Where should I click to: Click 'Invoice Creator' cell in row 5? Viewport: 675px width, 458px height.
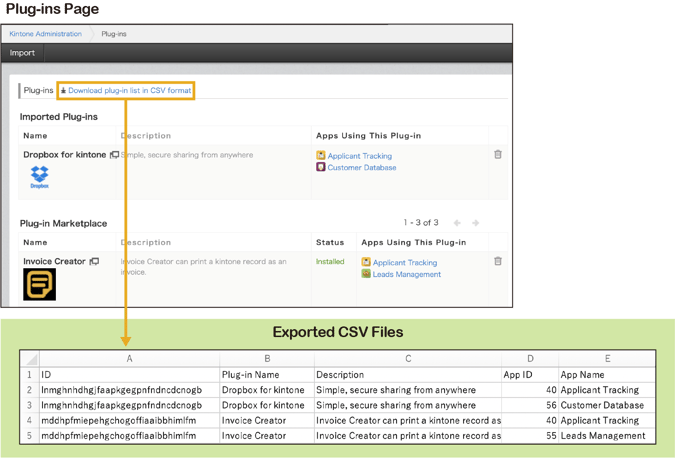click(267, 436)
